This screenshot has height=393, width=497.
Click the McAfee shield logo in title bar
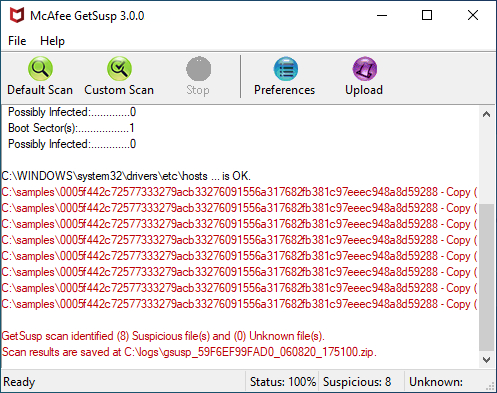pyautogui.click(x=17, y=15)
